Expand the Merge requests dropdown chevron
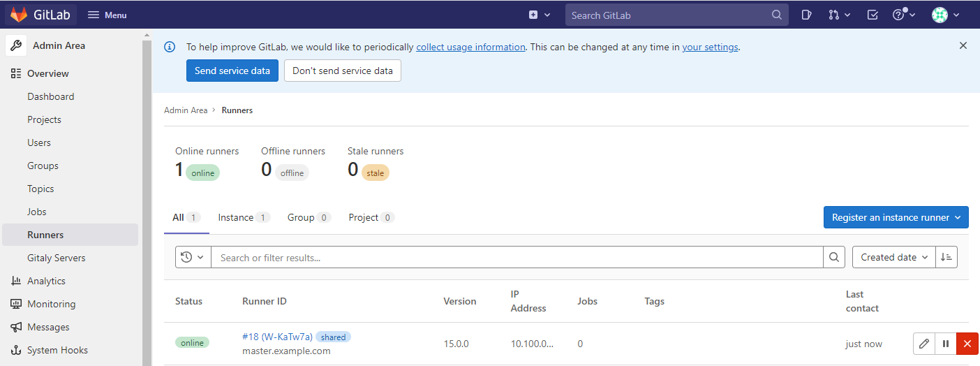 click(847, 15)
